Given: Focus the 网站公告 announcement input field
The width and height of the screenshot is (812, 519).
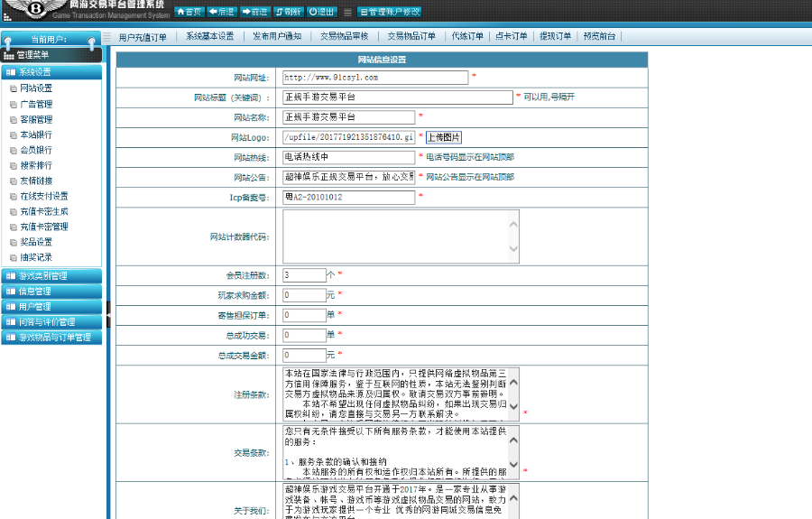Looking at the screenshot, I should 348,177.
